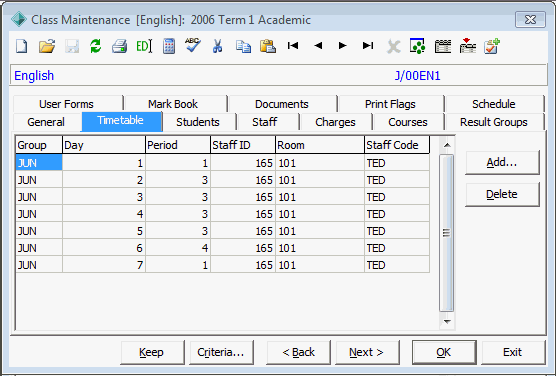Click the grid icon with red arrow
This screenshot has height=376, width=556.
coord(468,45)
